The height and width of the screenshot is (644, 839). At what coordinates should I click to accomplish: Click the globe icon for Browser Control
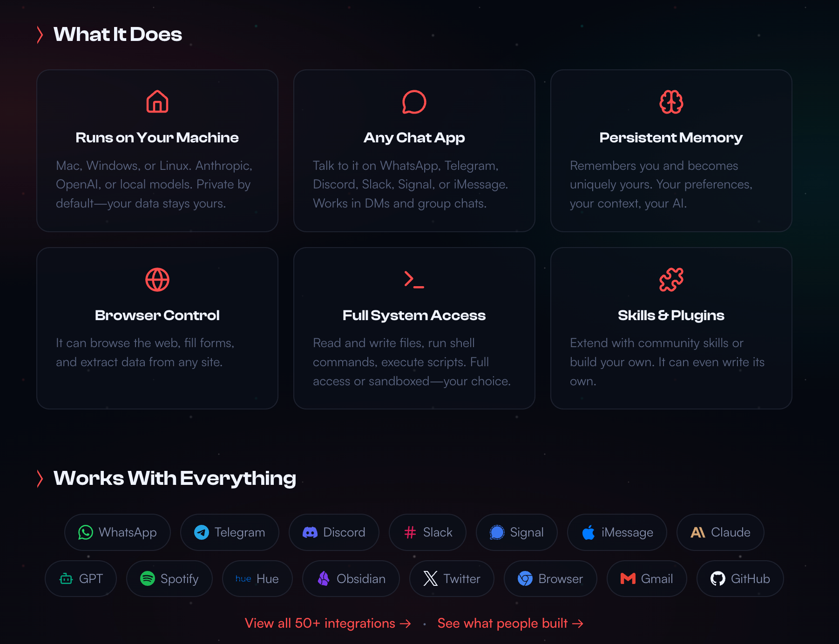157,280
